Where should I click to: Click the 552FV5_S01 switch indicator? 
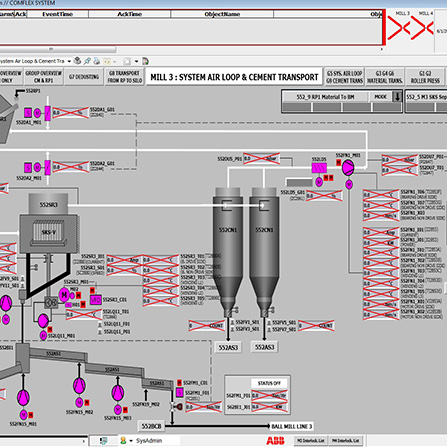[x=269, y=322]
